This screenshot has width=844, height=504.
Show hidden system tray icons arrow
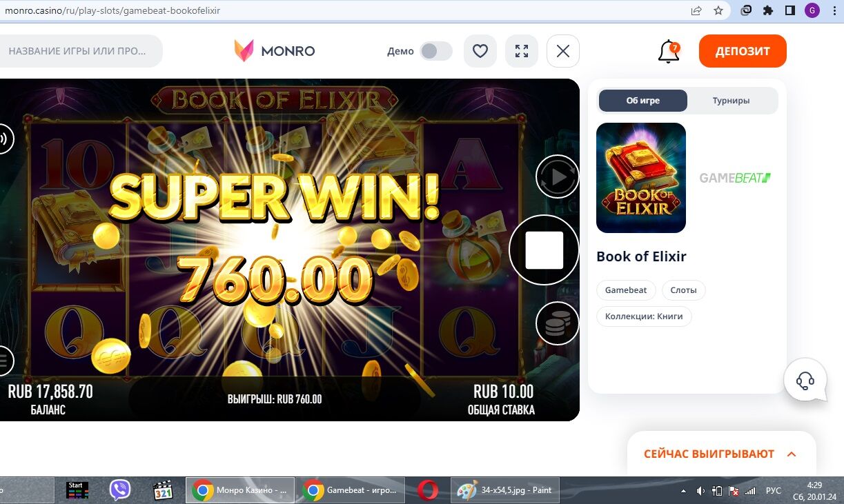coord(683,491)
